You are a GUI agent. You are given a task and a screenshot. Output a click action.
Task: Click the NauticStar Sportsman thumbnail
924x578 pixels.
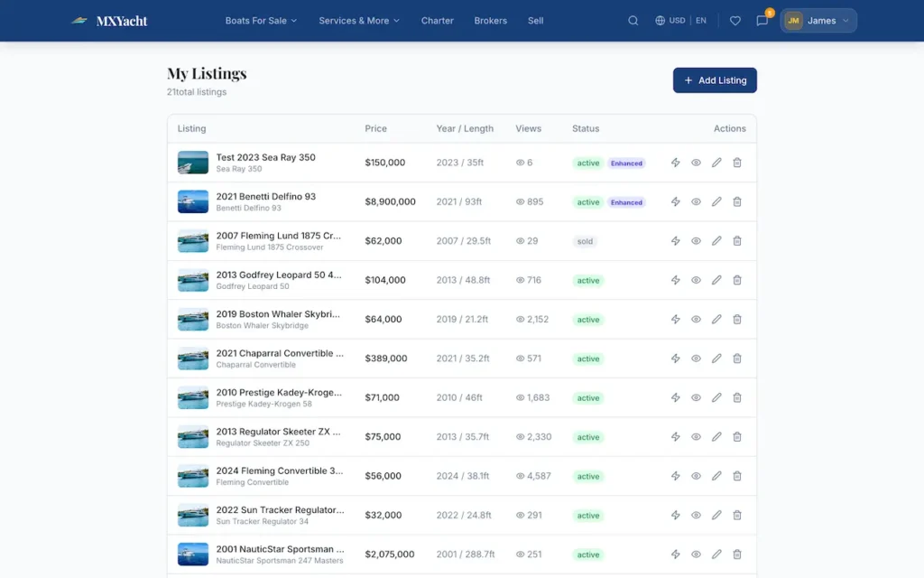click(193, 555)
